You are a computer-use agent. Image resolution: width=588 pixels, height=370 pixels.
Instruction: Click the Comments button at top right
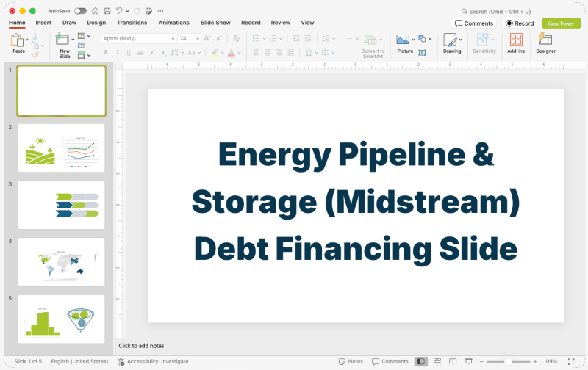[473, 23]
